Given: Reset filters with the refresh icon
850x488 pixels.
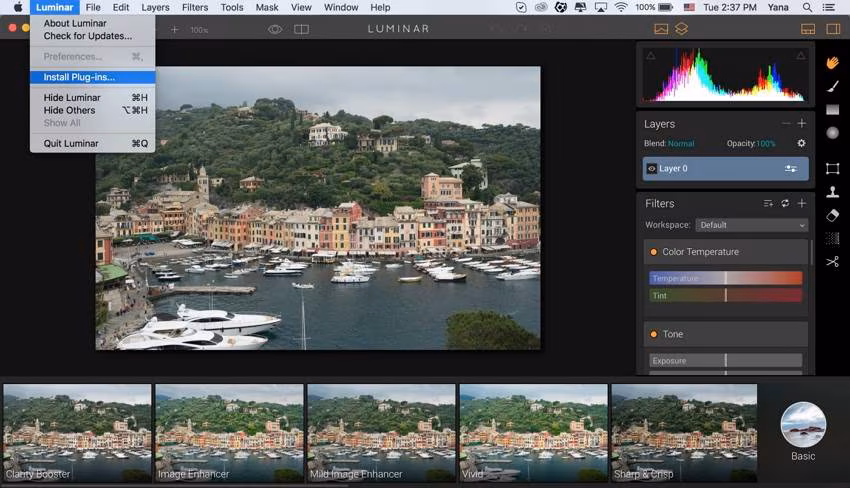Looking at the screenshot, I should point(785,203).
